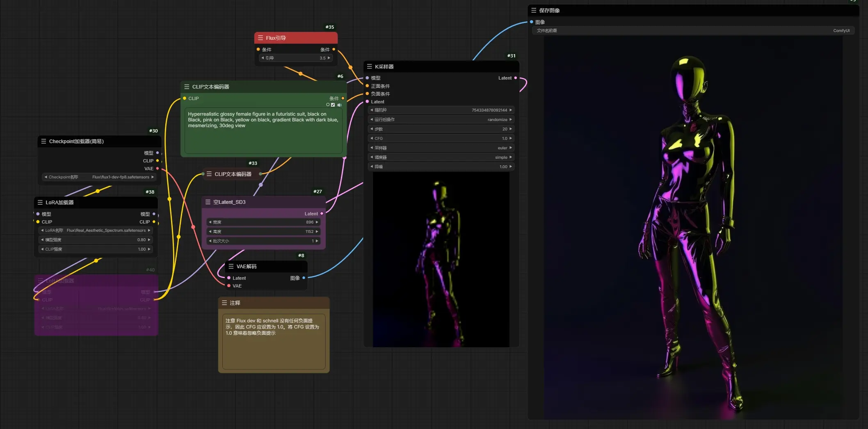Image resolution: width=868 pixels, height=429 pixels.
Task: Click left arrow to decrease 引导 guidance
Action: 263,58
